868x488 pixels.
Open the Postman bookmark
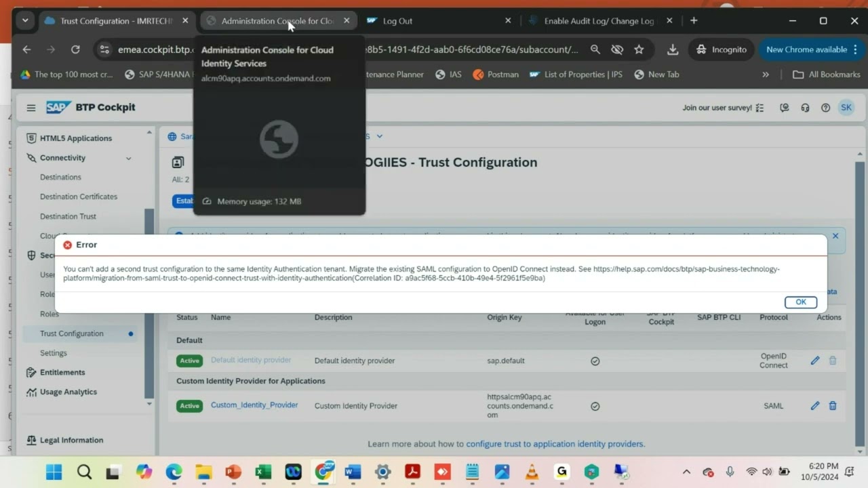coord(496,75)
